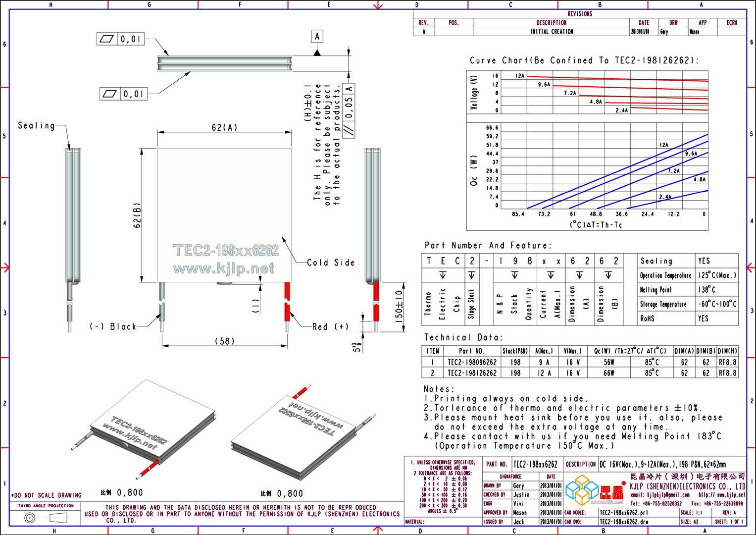Viewport: 756px width, 535px height.
Task: Select 'Justin' in the CHECKED BY row
Action: pos(521,494)
